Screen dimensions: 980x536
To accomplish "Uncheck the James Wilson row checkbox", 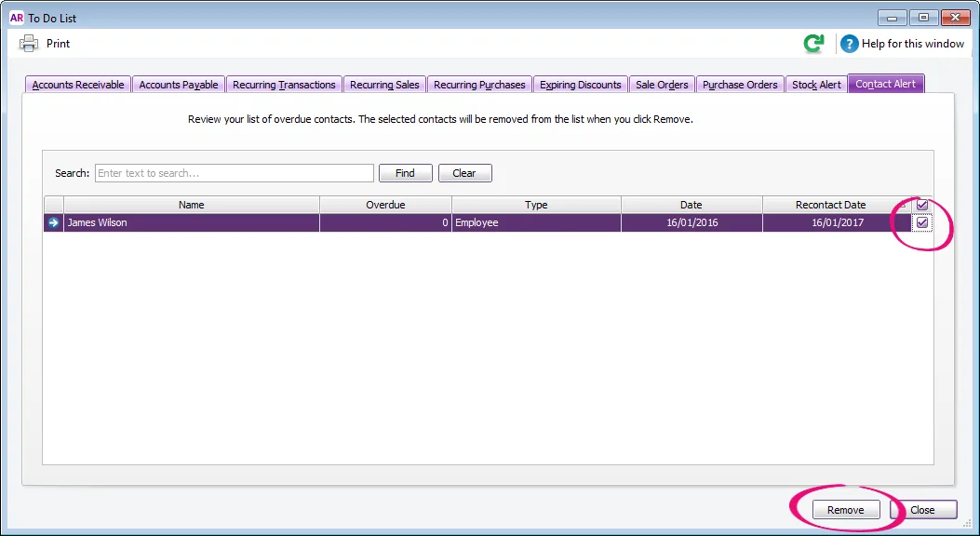I will click(922, 222).
